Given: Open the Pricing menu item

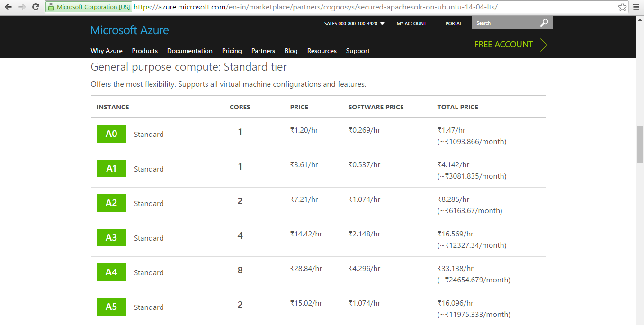Looking at the screenshot, I should tap(232, 51).
